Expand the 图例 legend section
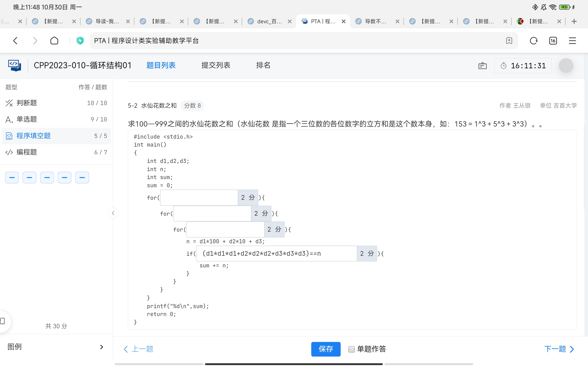This screenshot has width=588, height=368. pos(56,347)
